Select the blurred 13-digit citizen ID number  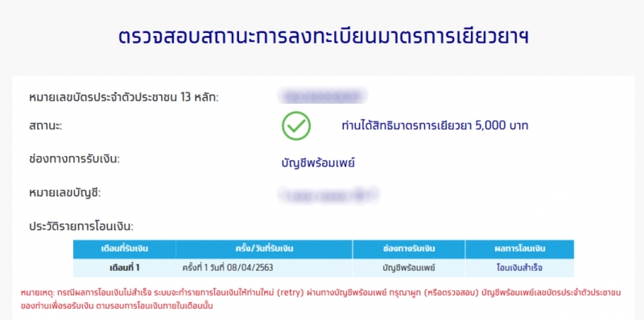click(x=321, y=96)
